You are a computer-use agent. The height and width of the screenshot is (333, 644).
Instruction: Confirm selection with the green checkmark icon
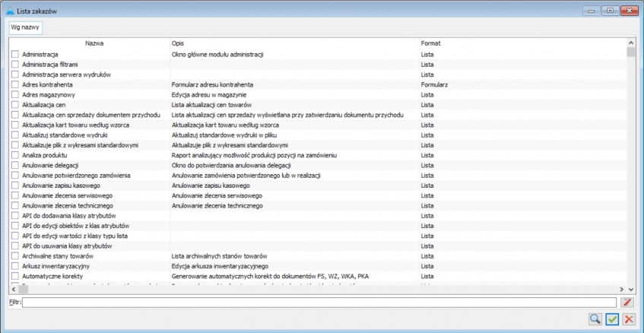click(x=612, y=320)
